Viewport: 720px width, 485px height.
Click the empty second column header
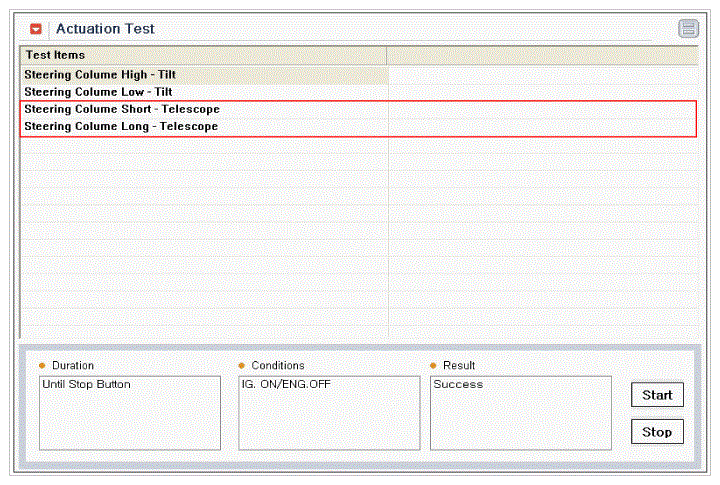coord(542,55)
